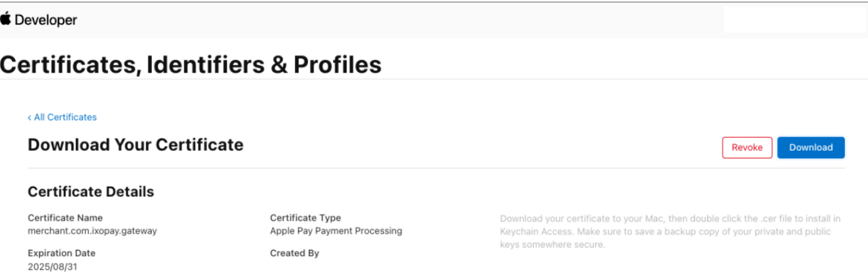Screen dimensions: 868x273
Task: Revoke this certificate
Action: pos(747,147)
